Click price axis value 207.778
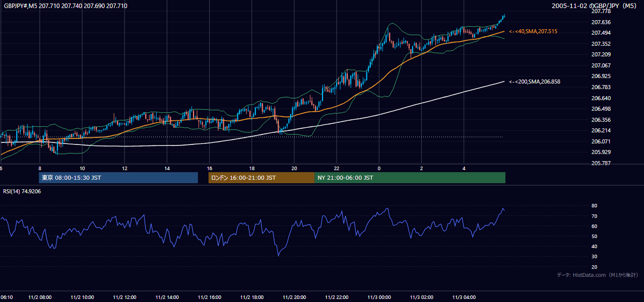This screenshot has height=302, width=644. click(x=601, y=11)
